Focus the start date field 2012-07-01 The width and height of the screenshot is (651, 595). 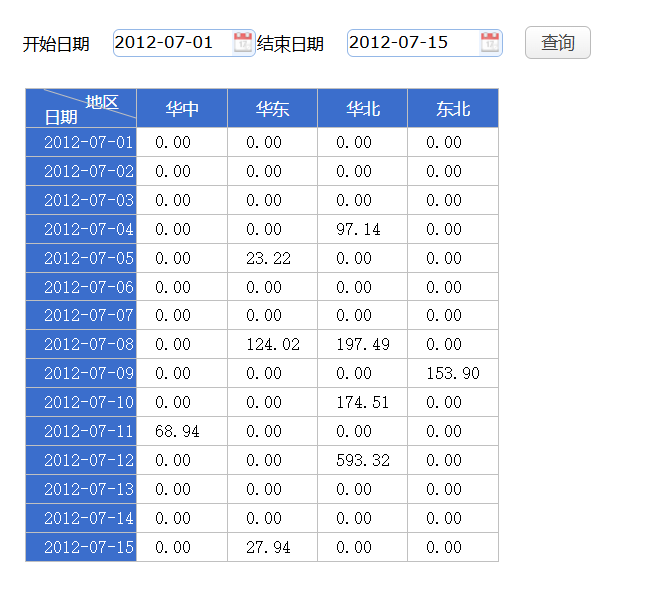point(184,43)
